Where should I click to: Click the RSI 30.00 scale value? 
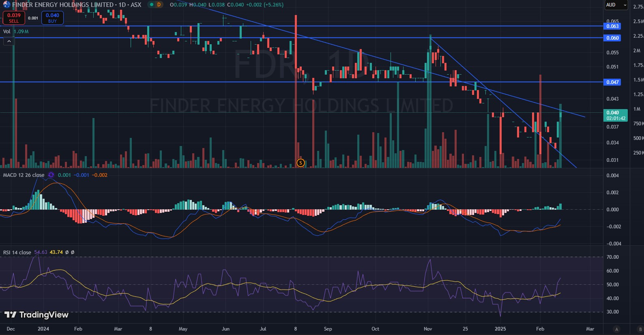tap(612, 312)
